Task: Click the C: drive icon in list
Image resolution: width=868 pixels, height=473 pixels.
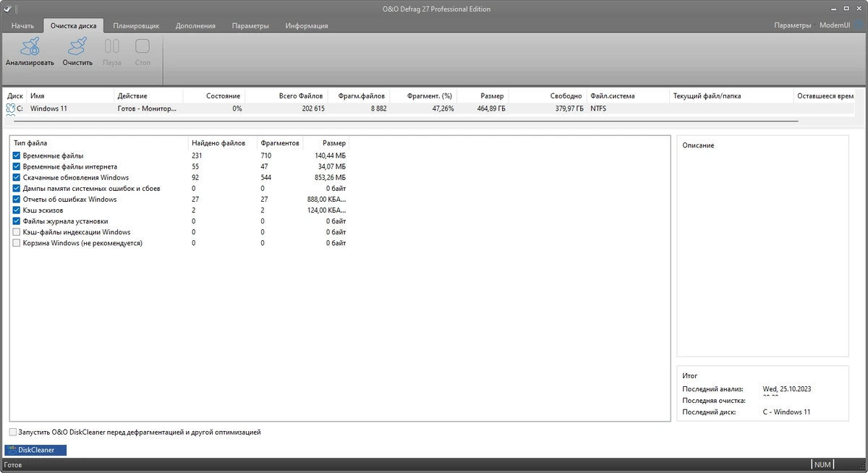Action: tap(10, 108)
